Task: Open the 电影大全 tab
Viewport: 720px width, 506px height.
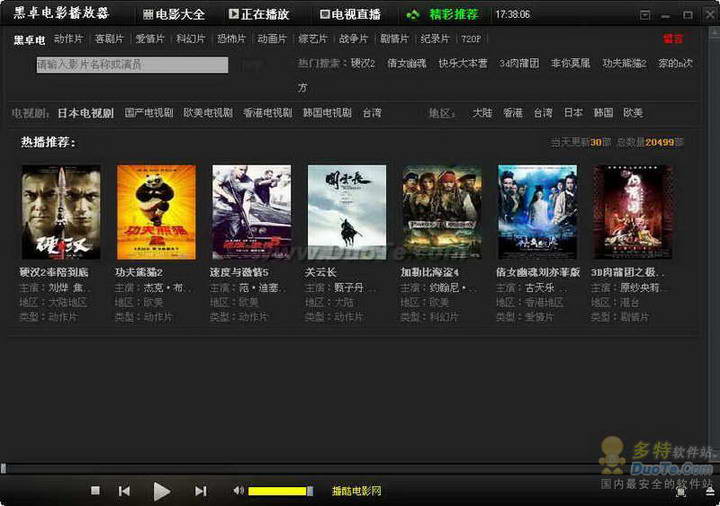Action: click(x=174, y=15)
